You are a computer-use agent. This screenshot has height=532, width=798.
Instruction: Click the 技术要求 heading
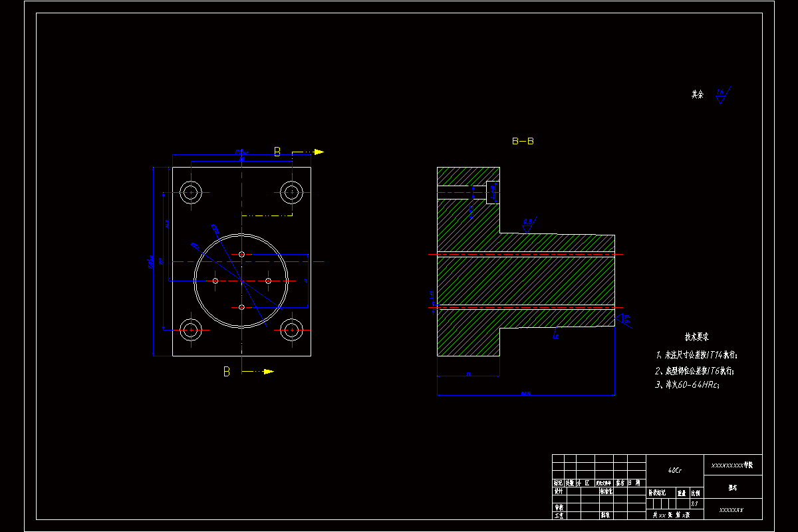pyautogui.click(x=698, y=337)
